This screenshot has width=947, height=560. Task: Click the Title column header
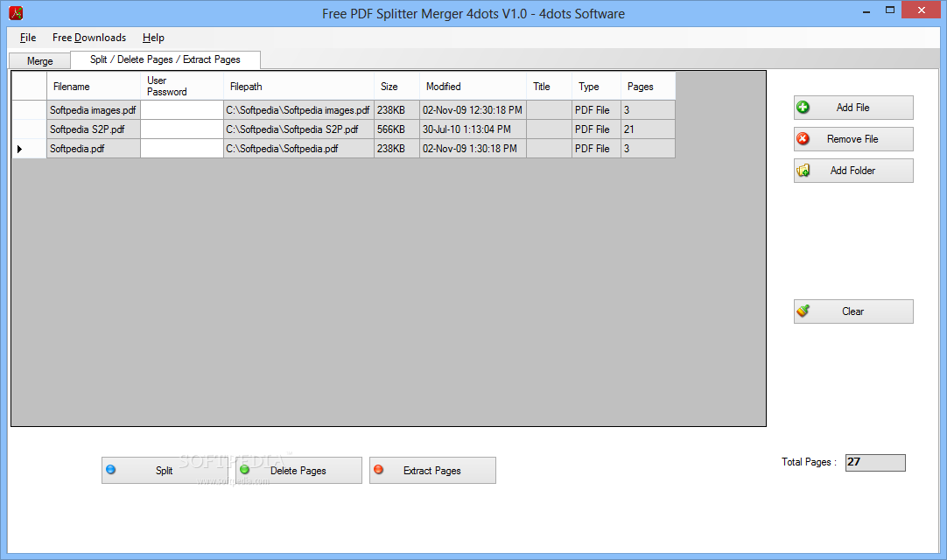click(549, 87)
